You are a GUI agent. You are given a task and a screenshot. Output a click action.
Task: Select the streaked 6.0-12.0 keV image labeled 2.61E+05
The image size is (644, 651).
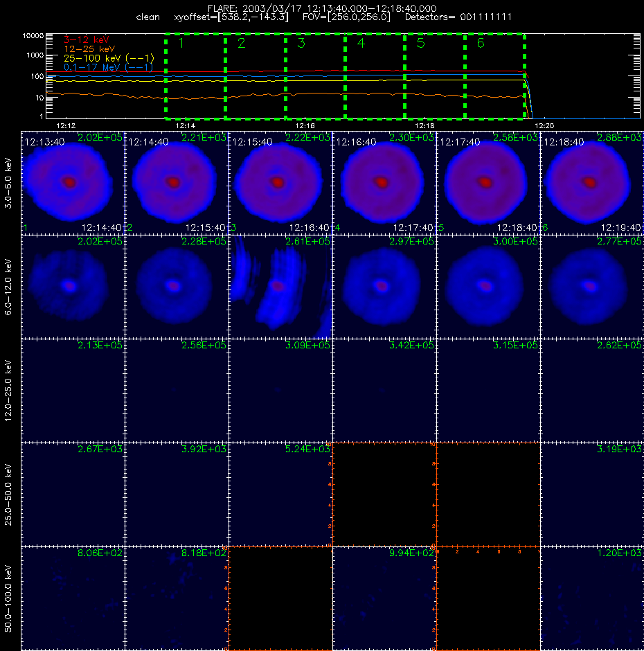click(280, 287)
